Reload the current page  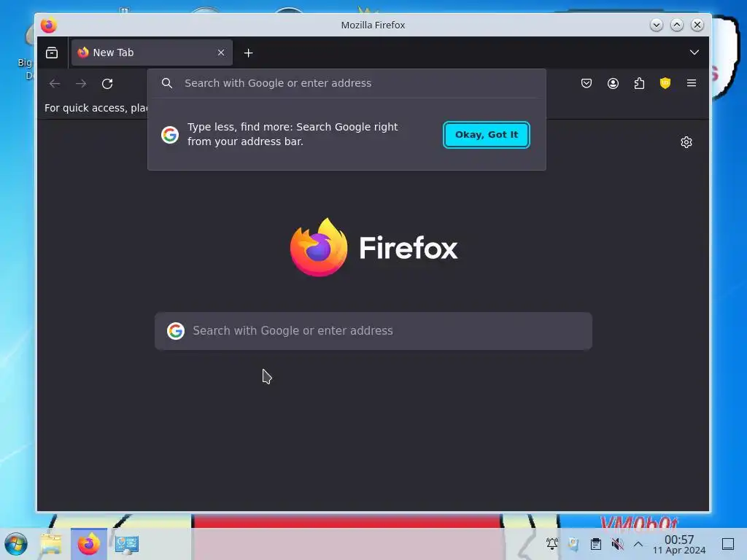tap(107, 83)
